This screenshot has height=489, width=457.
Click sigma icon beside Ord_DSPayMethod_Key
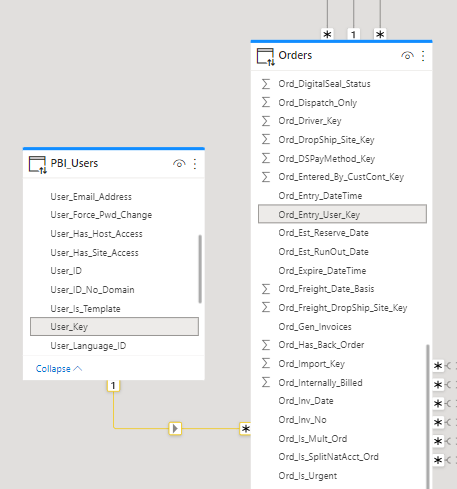[x=266, y=158]
